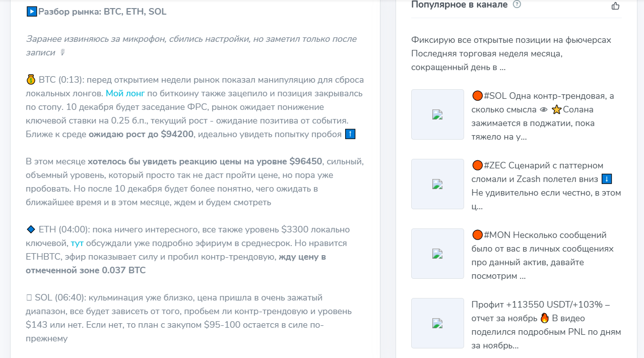Open the 'тут' link about Ethereum
644x358 pixels.
pyautogui.click(x=77, y=243)
